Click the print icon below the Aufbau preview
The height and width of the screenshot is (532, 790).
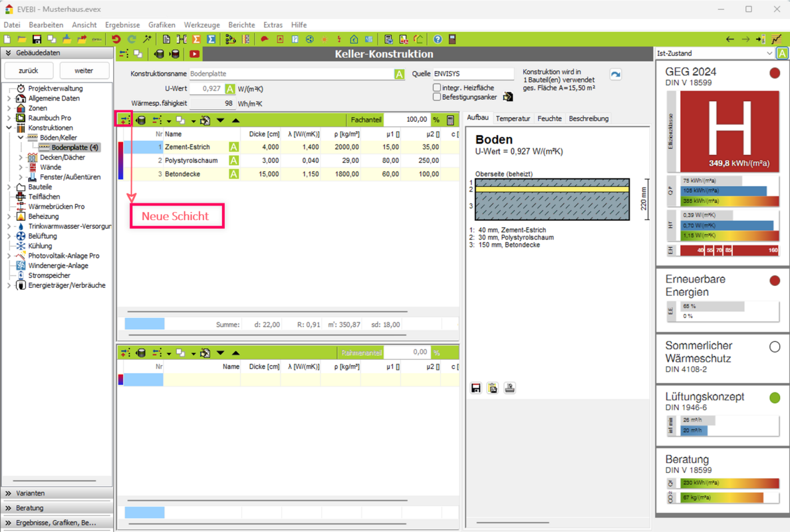509,388
